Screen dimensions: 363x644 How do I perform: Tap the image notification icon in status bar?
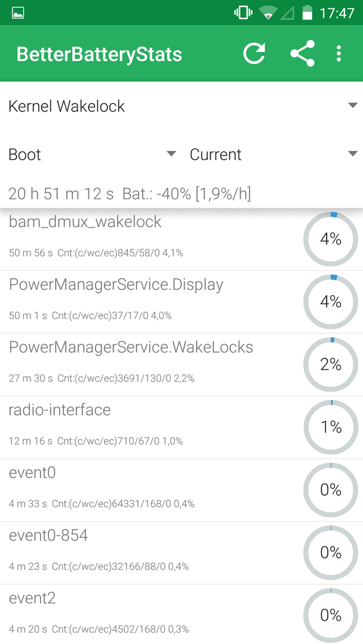18,13
